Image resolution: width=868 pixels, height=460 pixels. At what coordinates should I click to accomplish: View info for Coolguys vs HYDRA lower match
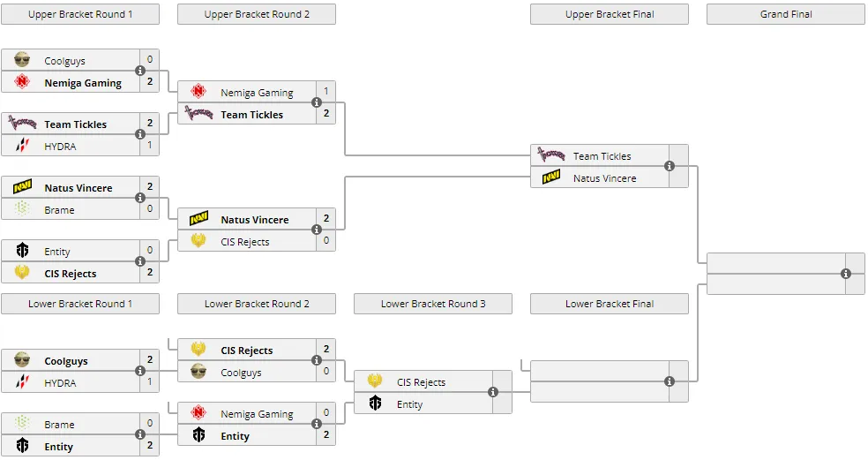(x=140, y=372)
